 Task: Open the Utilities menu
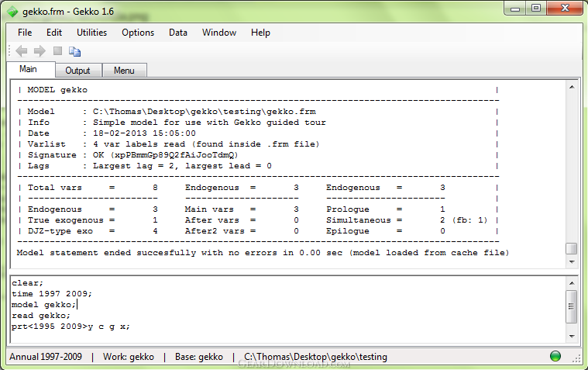pos(92,33)
